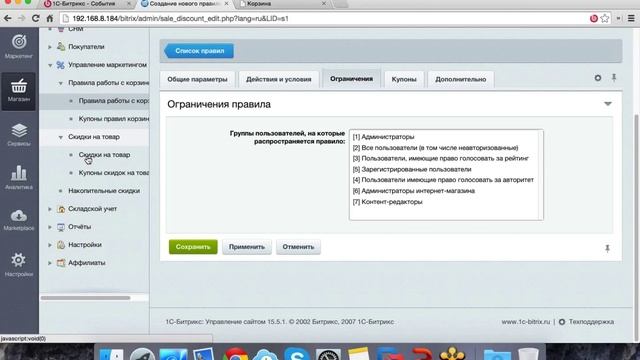Collapse the Управление маркетингом node
This screenshot has width=640, height=360.
(50, 65)
